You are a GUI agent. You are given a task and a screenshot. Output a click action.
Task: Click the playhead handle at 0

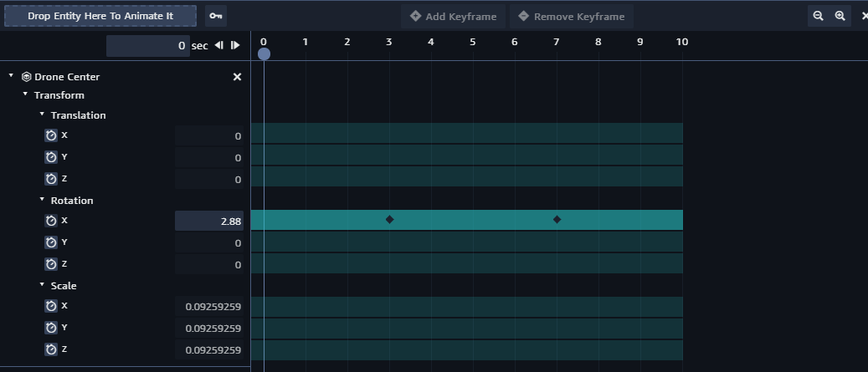[264, 54]
